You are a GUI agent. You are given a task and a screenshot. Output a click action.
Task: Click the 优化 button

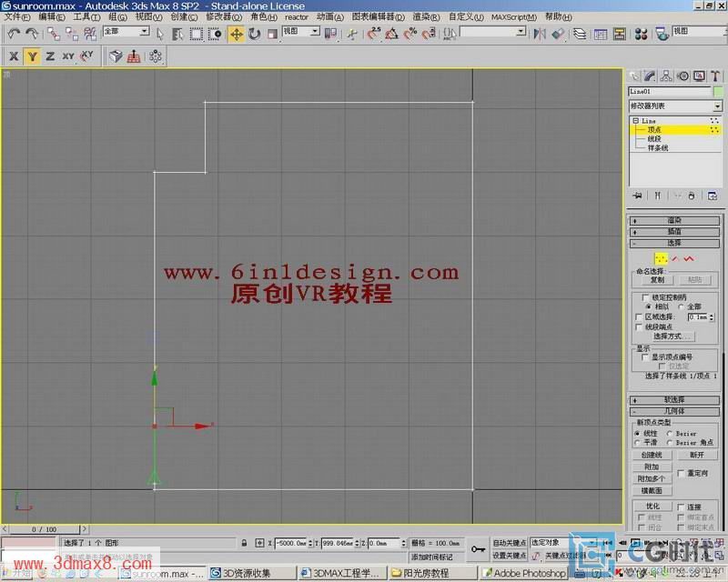[x=652, y=506]
